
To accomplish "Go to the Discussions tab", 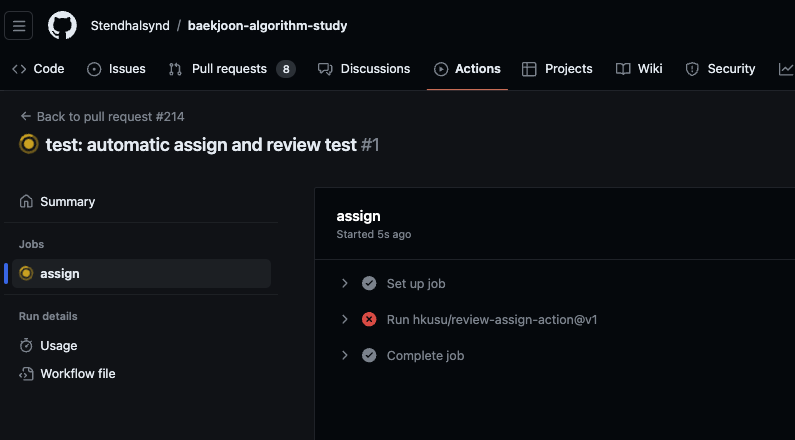I will coord(364,69).
